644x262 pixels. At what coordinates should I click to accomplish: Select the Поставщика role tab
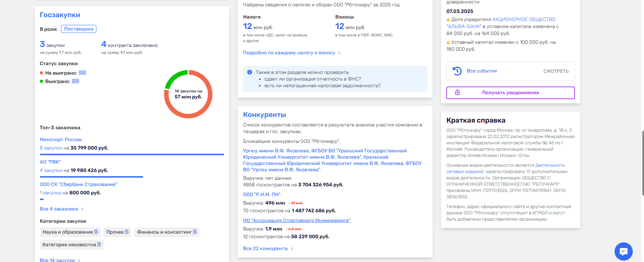click(79, 29)
